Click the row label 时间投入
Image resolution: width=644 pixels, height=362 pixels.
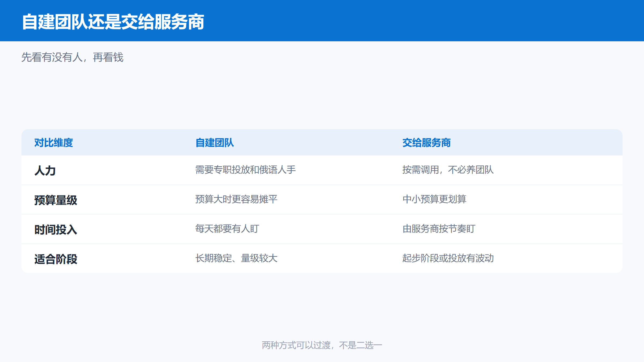click(56, 230)
